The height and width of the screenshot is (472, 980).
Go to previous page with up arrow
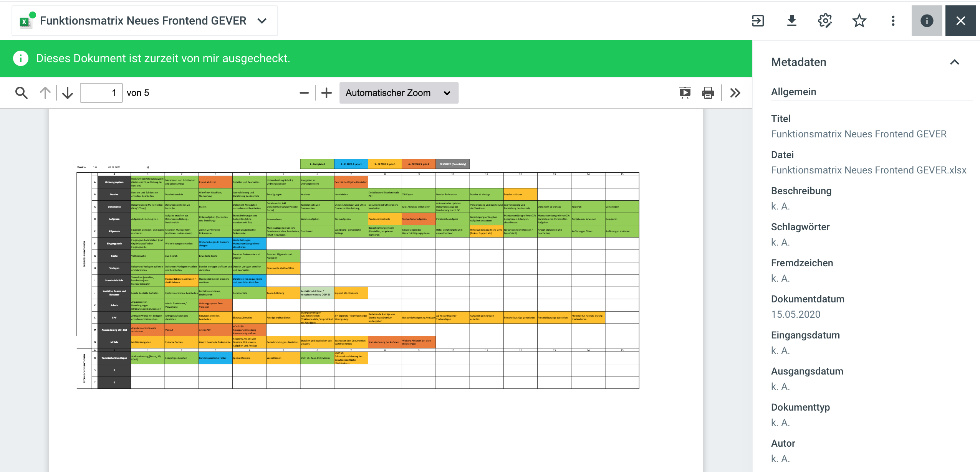click(x=45, y=93)
